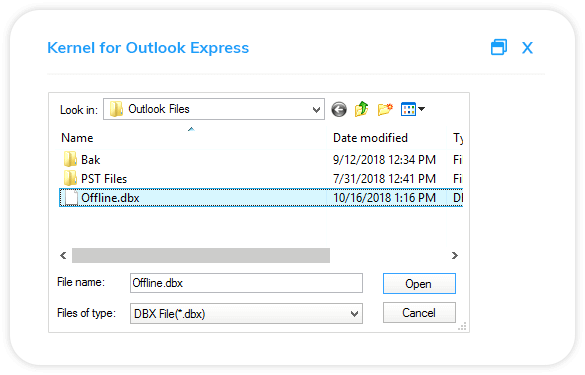
Task: Click the PST Files folder icon
Action: [x=70, y=178]
